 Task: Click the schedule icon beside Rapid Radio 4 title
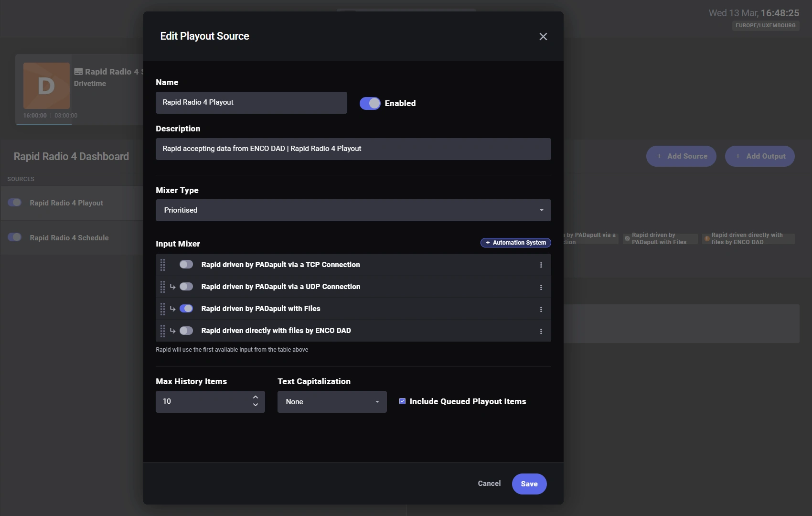click(78, 72)
